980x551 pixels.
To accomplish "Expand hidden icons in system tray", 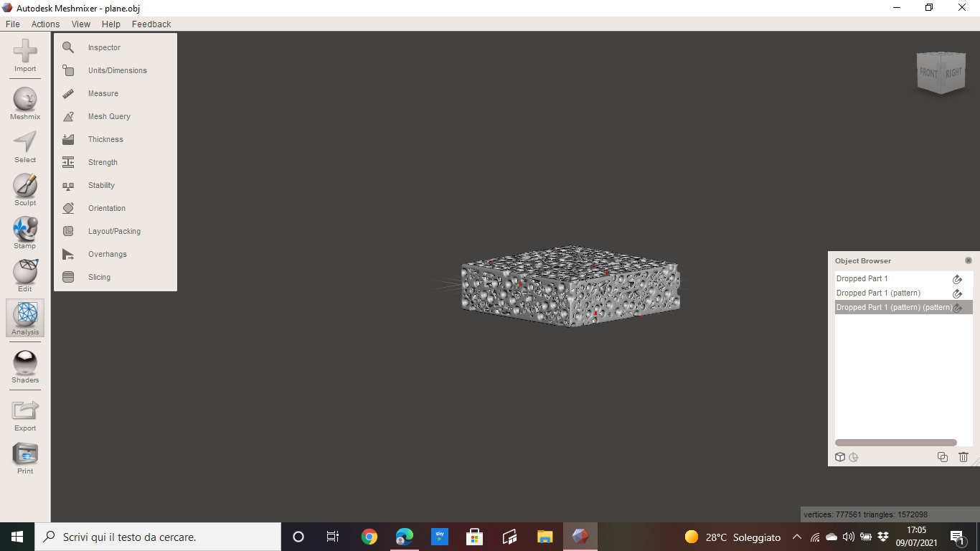I will point(796,537).
